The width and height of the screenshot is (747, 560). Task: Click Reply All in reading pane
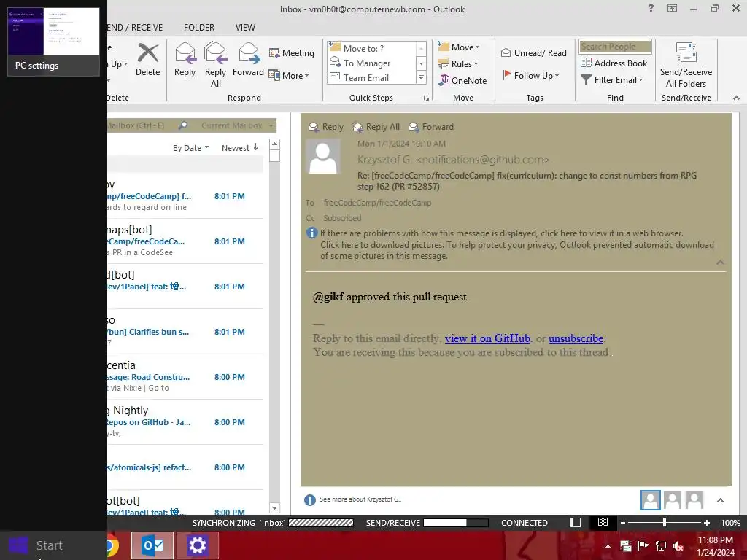376,127
